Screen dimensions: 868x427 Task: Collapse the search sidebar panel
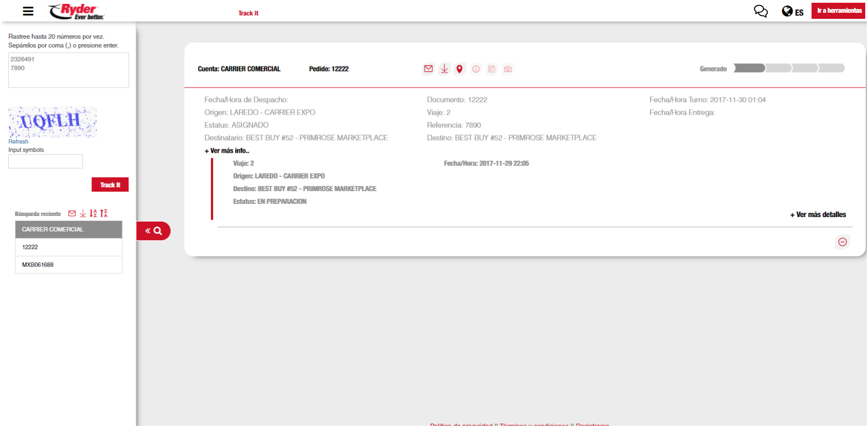pos(153,231)
